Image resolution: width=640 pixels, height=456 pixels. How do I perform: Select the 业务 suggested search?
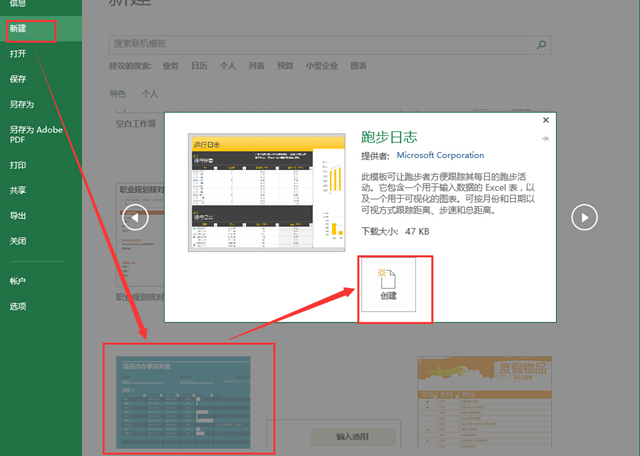pos(171,66)
